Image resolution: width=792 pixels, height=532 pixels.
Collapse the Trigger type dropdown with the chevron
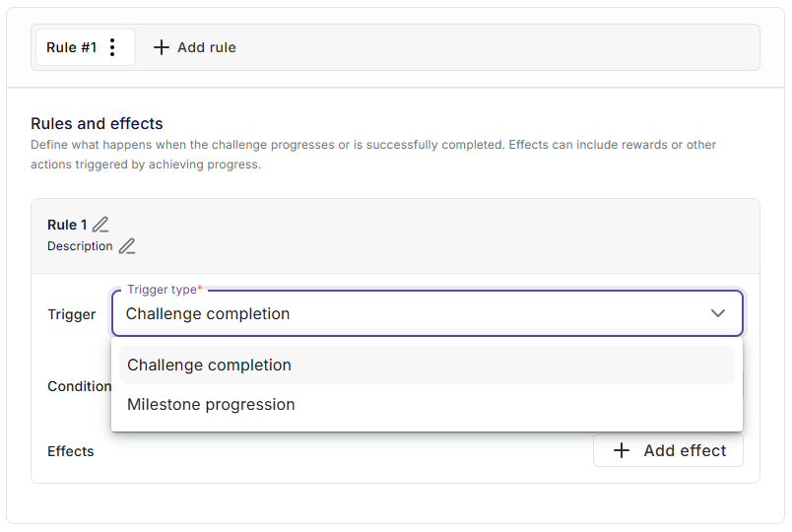718,313
